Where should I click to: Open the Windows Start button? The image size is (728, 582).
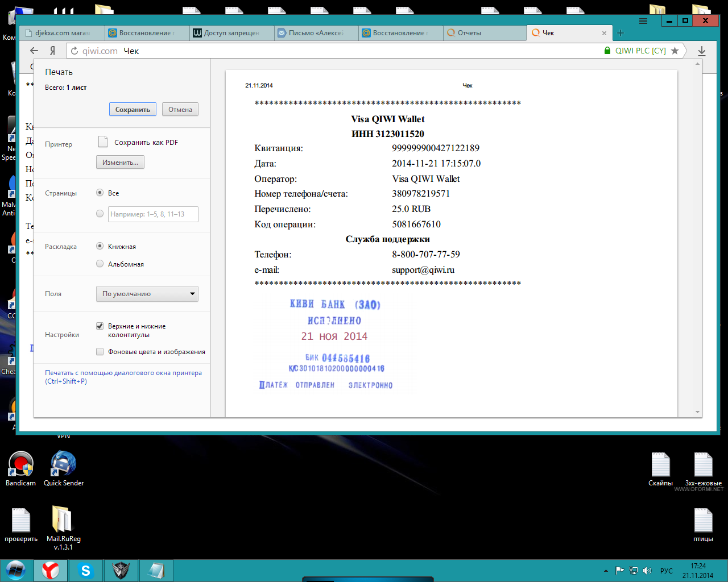coord(16,570)
